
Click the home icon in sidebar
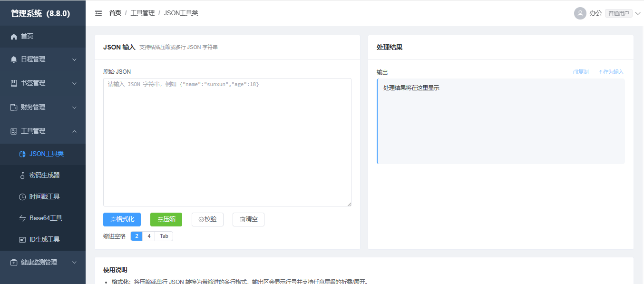14,36
